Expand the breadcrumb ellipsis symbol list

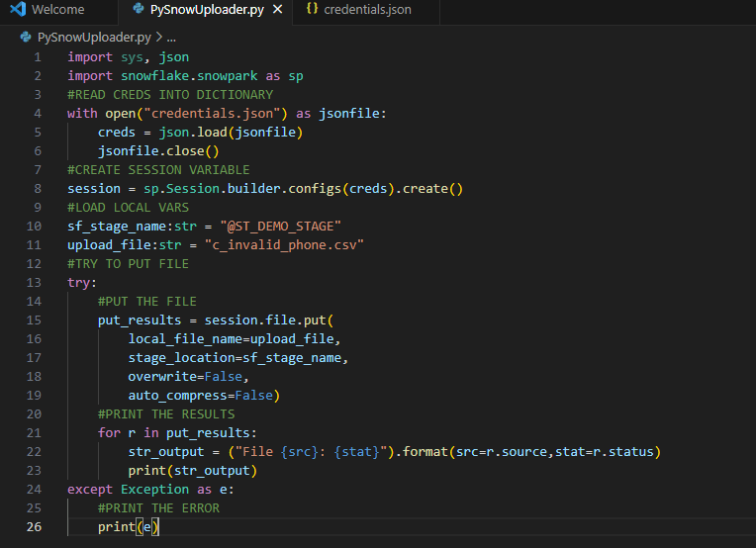click(170, 37)
